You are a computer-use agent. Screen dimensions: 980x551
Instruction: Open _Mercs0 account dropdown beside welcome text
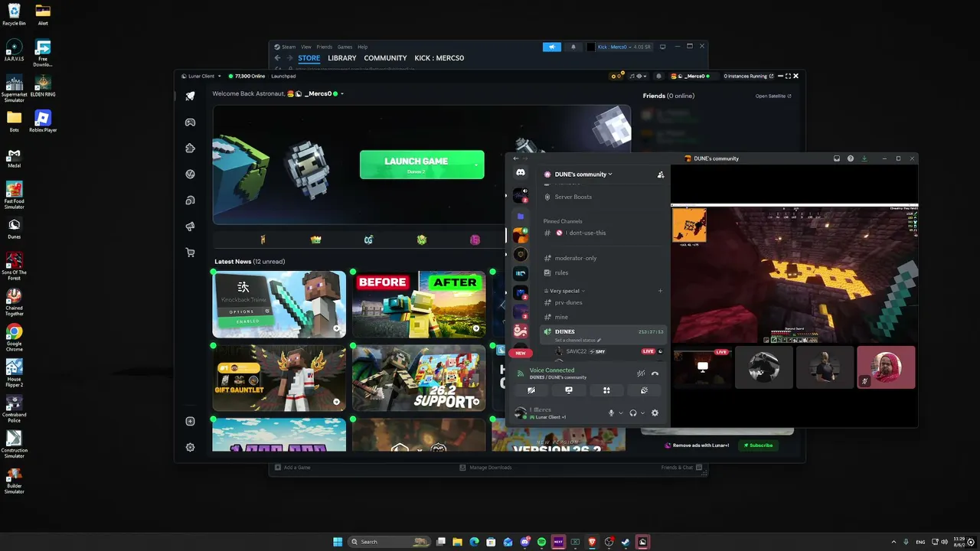[x=342, y=94]
